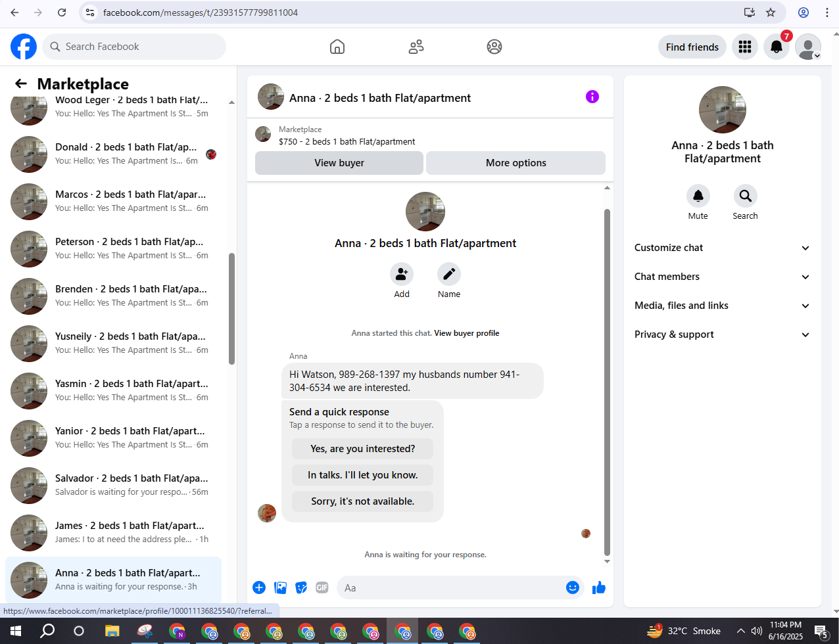This screenshot has width=839, height=644.
Task: Click the listing thumbnail in chat header
Action: (271, 97)
